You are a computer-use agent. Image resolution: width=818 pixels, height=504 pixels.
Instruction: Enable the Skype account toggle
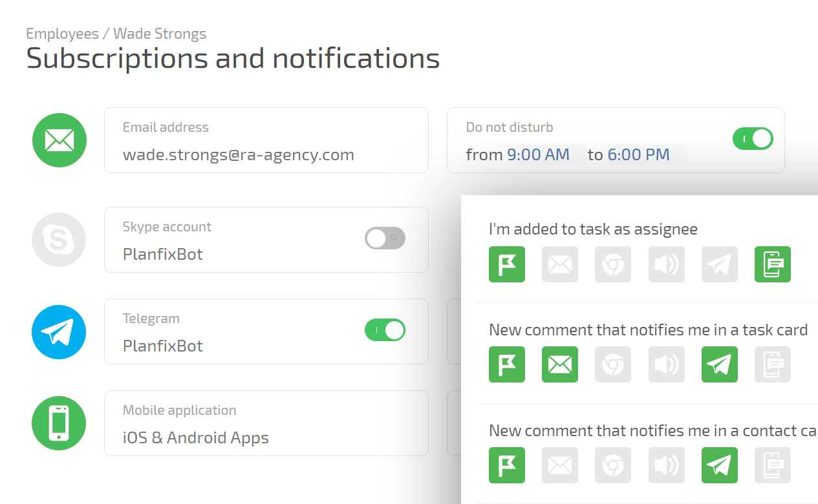(385, 238)
